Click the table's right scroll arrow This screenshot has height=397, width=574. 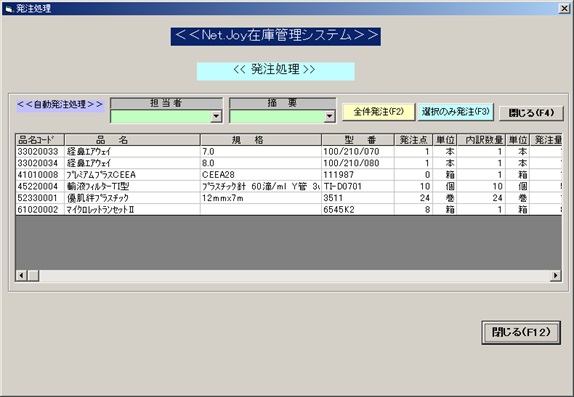coord(556,275)
